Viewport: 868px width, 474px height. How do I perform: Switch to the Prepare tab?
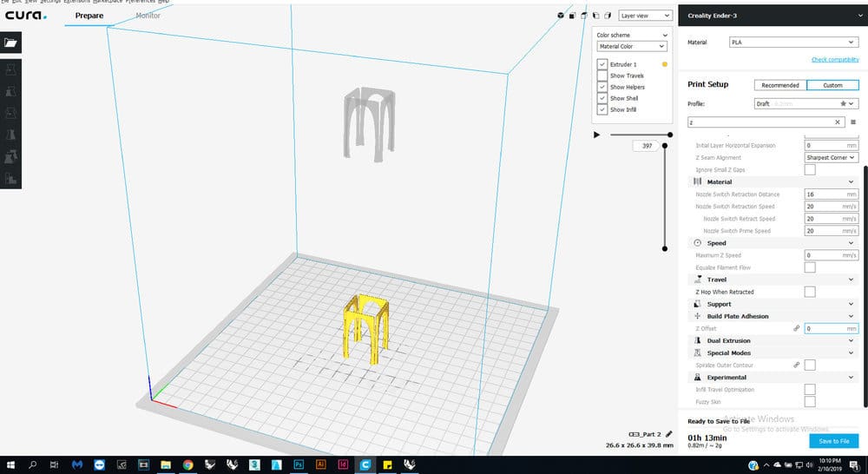(x=89, y=16)
